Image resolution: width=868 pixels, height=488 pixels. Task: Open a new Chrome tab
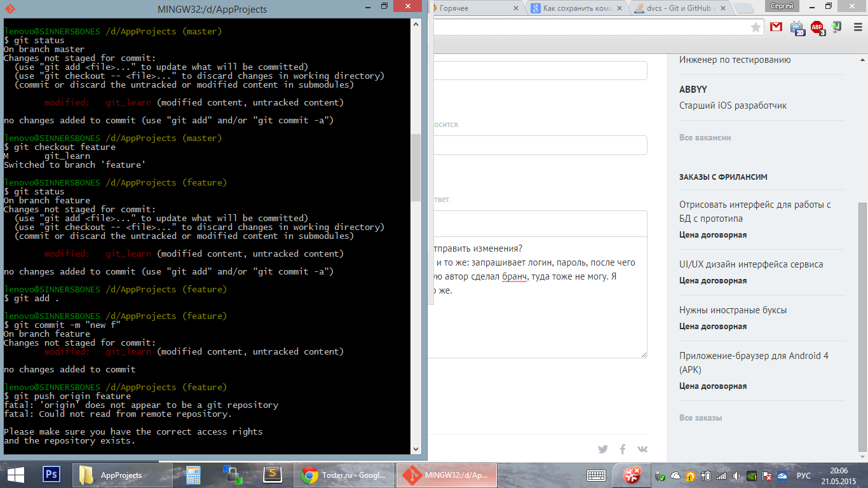pos(743,8)
